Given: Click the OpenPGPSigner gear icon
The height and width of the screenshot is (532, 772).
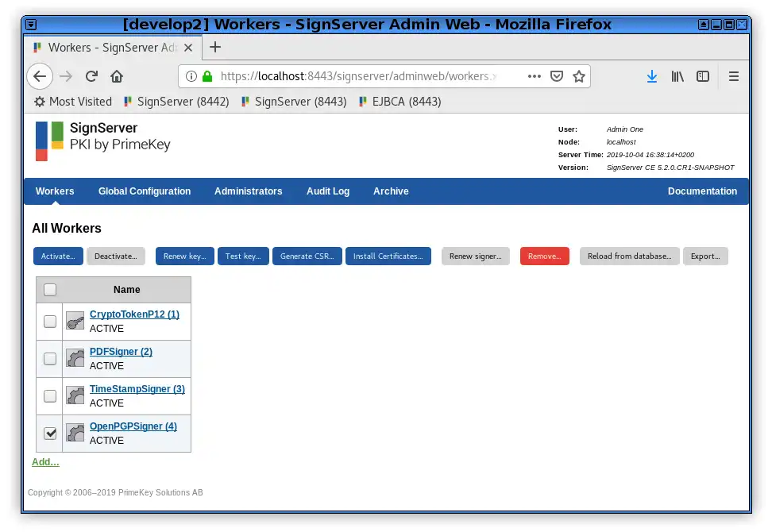Looking at the screenshot, I should click(x=75, y=433).
